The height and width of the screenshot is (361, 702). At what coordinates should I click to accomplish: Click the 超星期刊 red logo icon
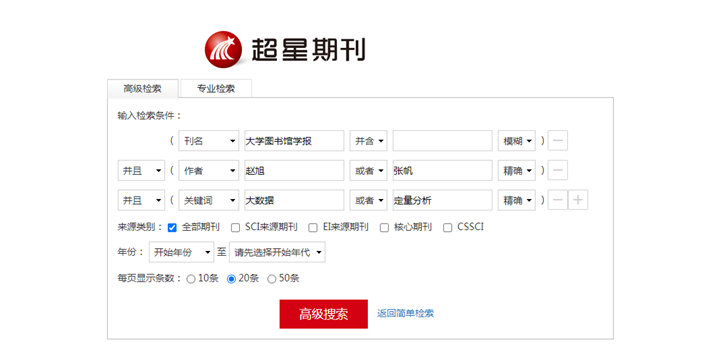223,49
